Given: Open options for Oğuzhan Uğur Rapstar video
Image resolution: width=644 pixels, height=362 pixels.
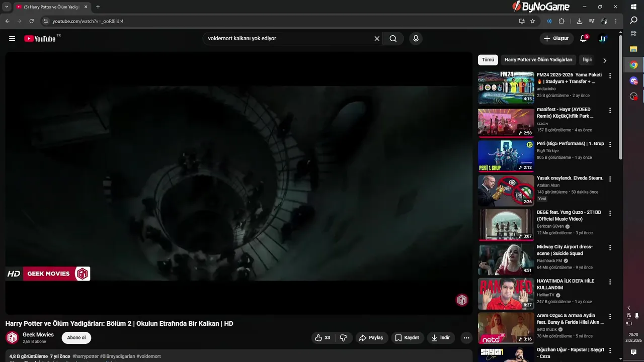Looking at the screenshot, I should click(x=610, y=351).
